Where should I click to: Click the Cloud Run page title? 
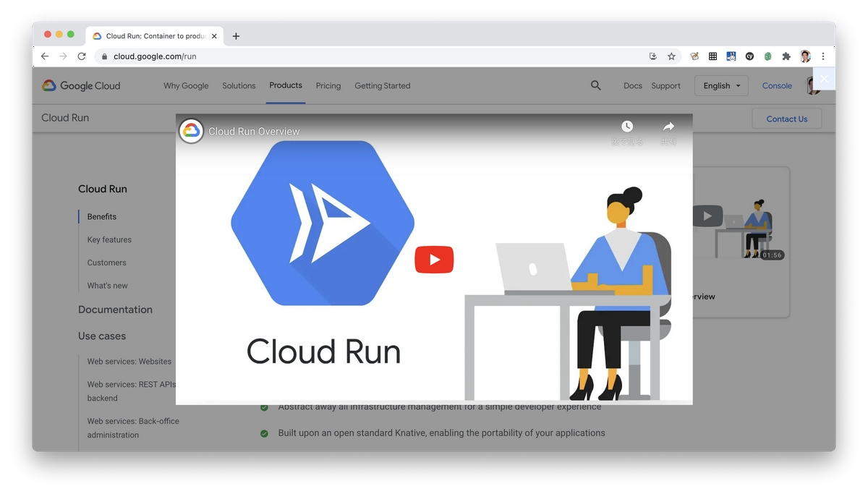tap(65, 118)
